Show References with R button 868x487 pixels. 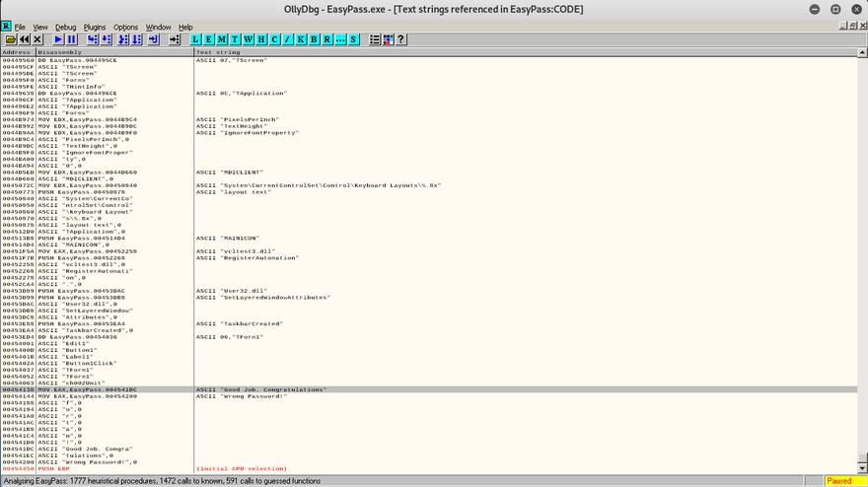click(x=327, y=39)
